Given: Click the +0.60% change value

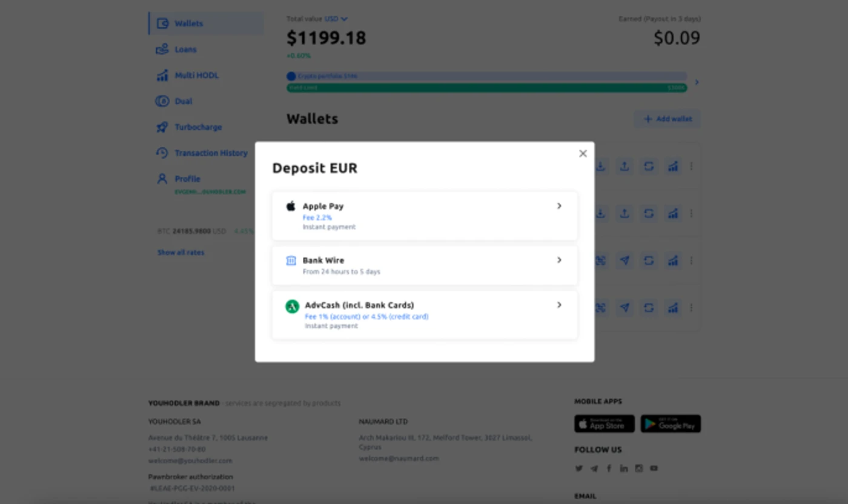Looking at the screenshot, I should [299, 56].
